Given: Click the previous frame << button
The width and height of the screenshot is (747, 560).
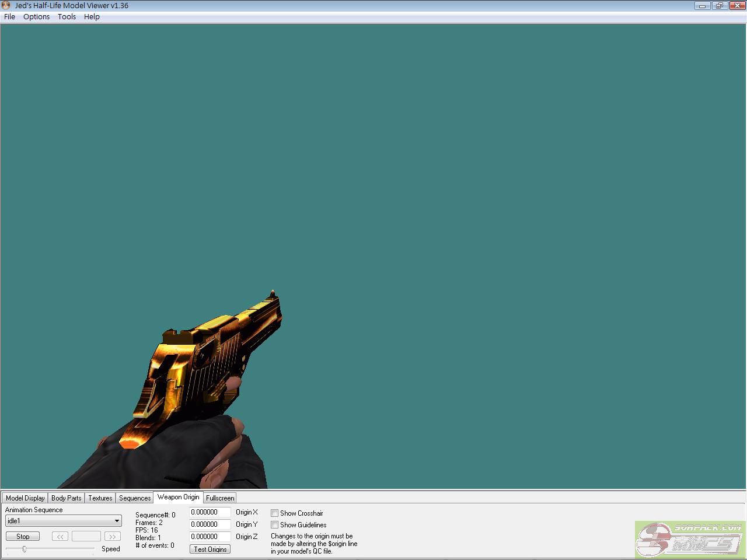Looking at the screenshot, I should (60, 536).
